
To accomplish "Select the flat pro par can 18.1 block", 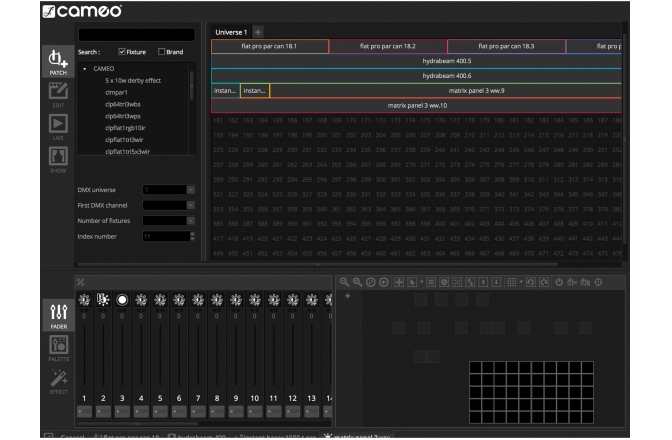I will [270, 46].
